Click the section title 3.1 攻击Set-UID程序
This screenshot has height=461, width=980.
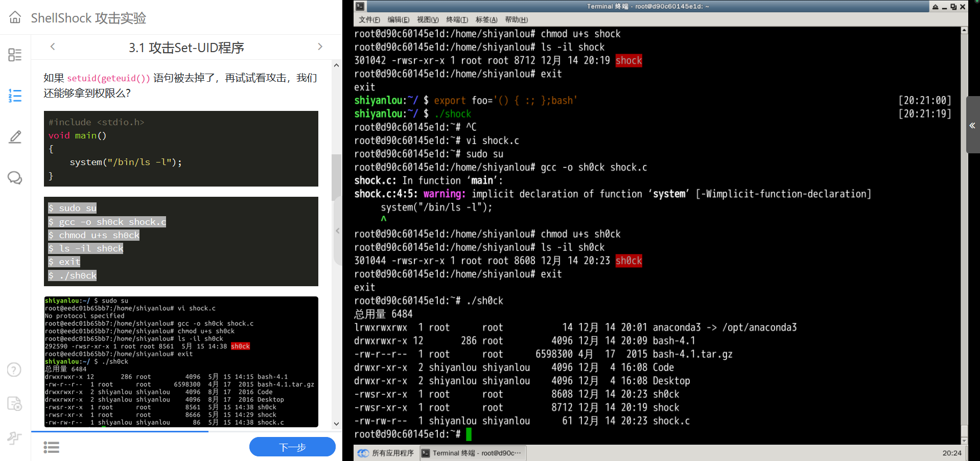[x=186, y=48]
